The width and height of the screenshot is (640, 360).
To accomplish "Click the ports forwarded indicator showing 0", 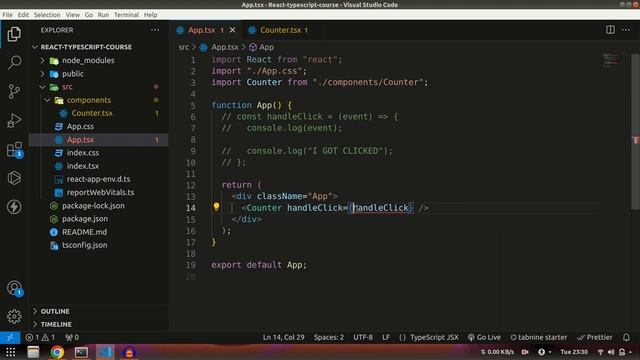I will pos(72,338).
